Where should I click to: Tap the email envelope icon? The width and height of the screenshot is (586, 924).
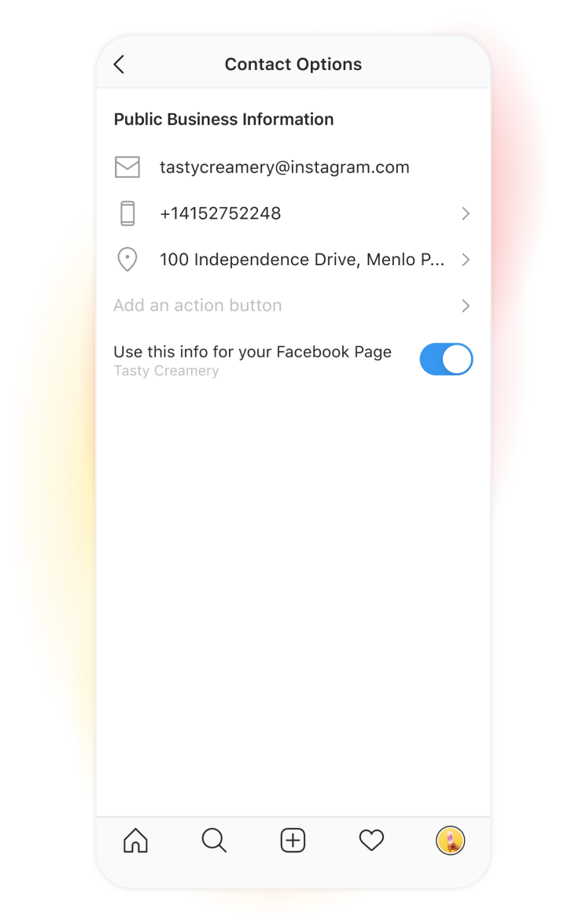tap(127, 168)
